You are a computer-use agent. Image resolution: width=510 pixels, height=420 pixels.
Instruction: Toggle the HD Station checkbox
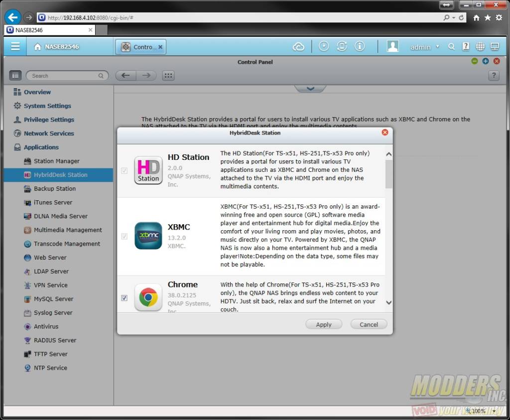point(124,170)
